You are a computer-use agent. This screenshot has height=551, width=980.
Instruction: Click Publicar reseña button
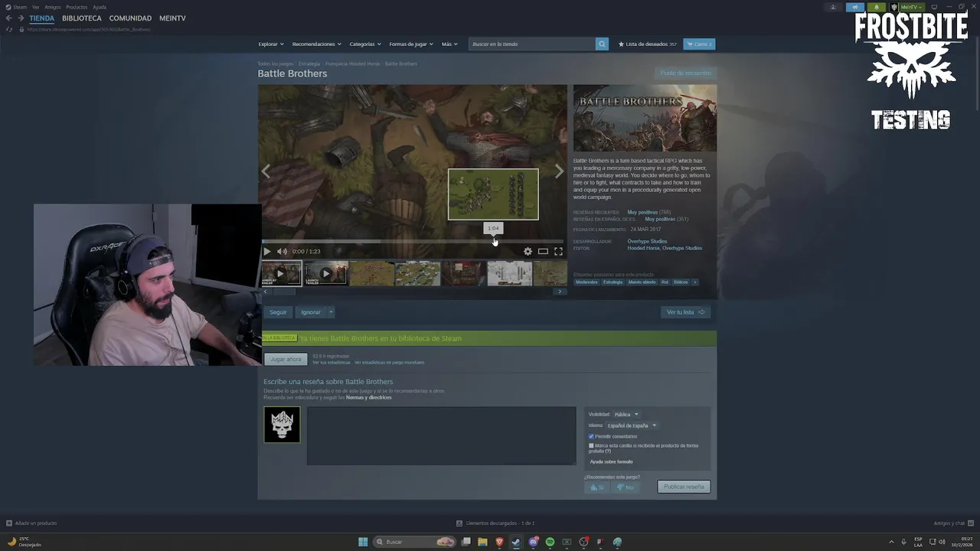684,487
